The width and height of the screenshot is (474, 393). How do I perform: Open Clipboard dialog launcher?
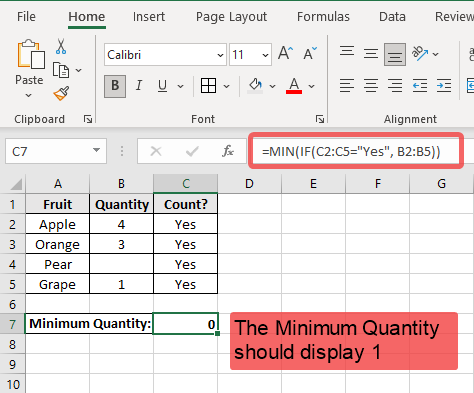(x=88, y=119)
